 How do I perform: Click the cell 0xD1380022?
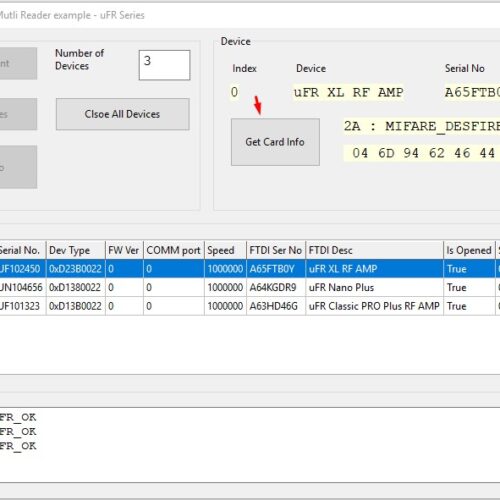(75, 287)
